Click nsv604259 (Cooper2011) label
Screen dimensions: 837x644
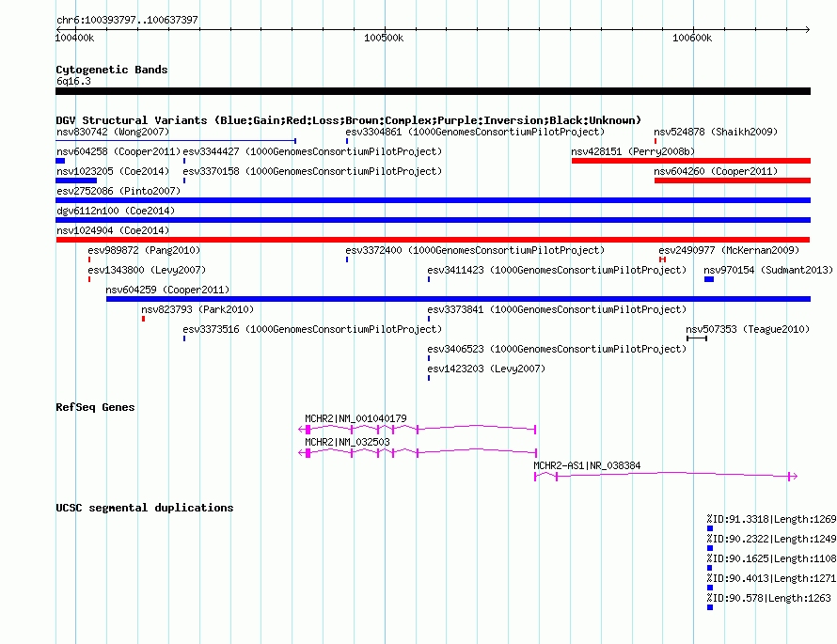(x=167, y=290)
